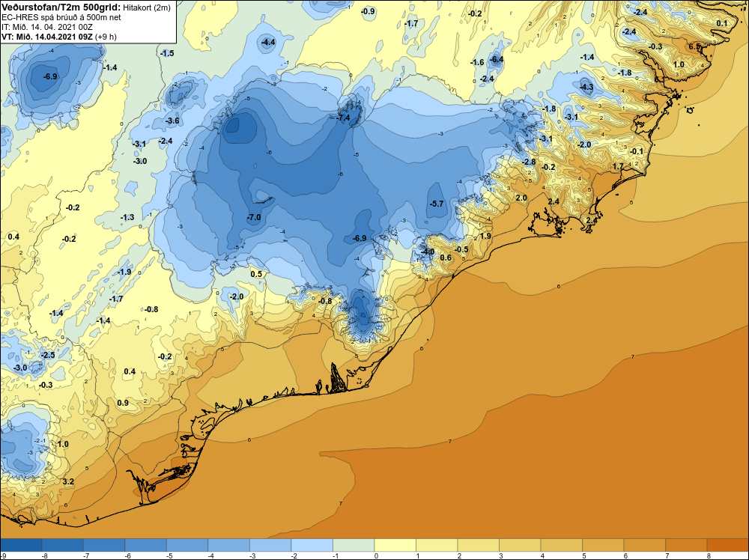Screen dimensions: 749x560
Task: Select the legend swatch between -5 and -4
Action: tap(187, 545)
